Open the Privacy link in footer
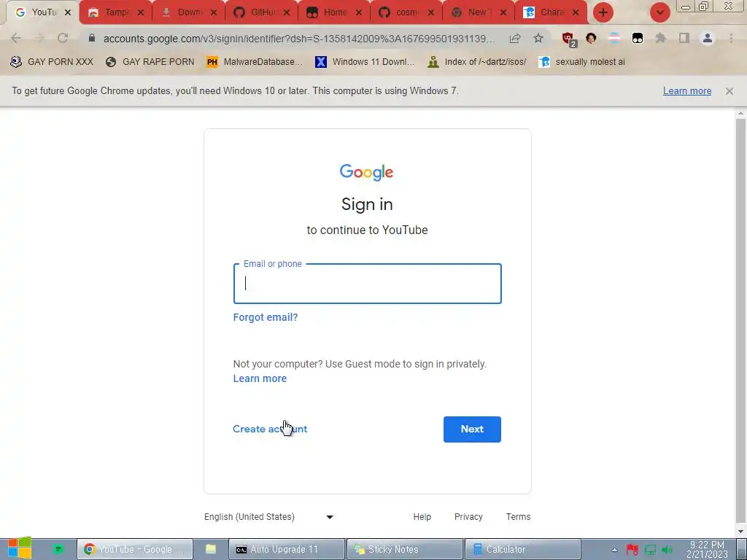This screenshot has height=560, width=747. 468,517
